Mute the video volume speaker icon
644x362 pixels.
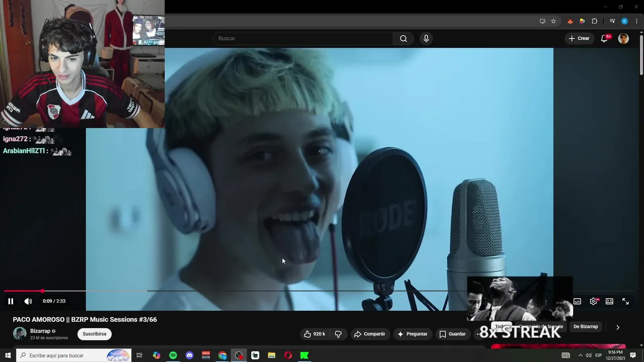[28, 301]
